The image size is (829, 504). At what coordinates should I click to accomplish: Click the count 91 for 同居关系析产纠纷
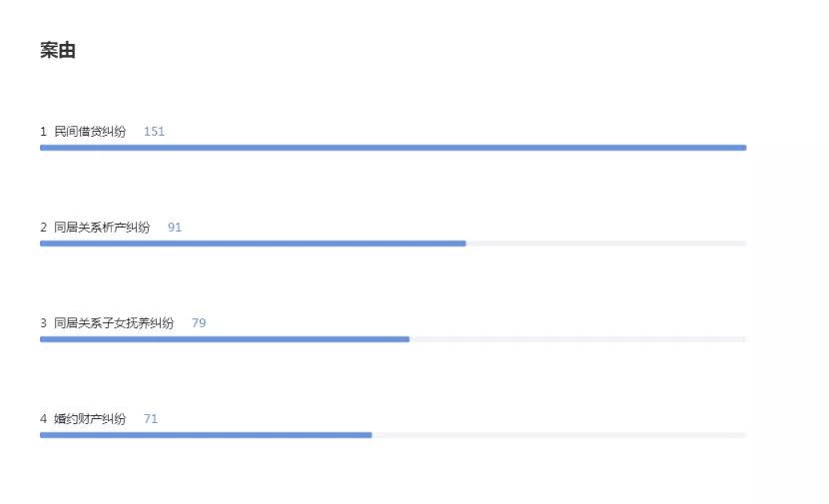point(175,228)
